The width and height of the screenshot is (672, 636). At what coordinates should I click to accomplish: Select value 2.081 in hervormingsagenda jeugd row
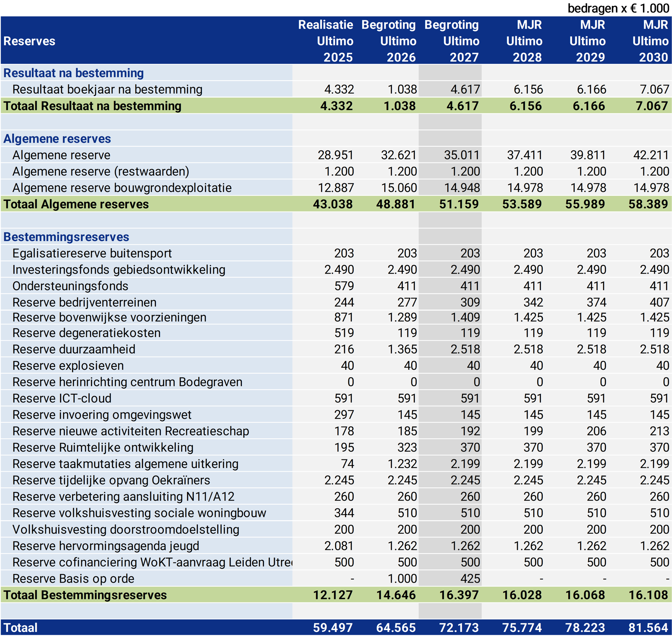point(339,546)
